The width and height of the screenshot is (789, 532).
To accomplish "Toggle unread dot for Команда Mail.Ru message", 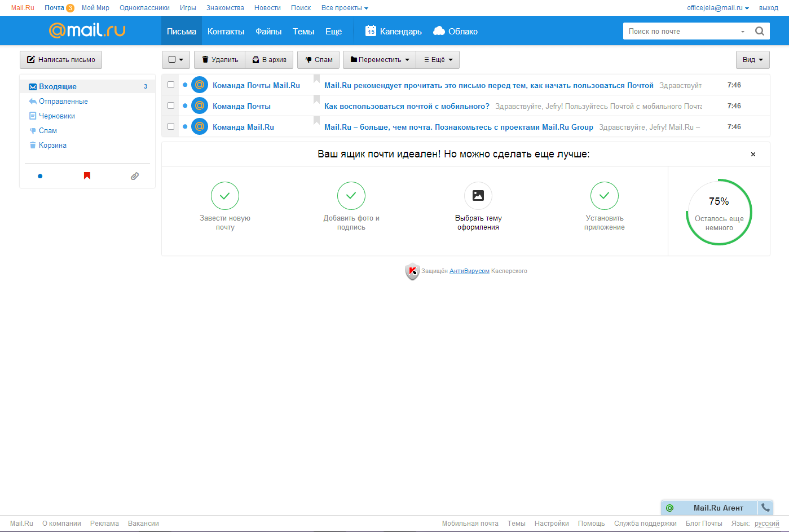I will [x=185, y=127].
